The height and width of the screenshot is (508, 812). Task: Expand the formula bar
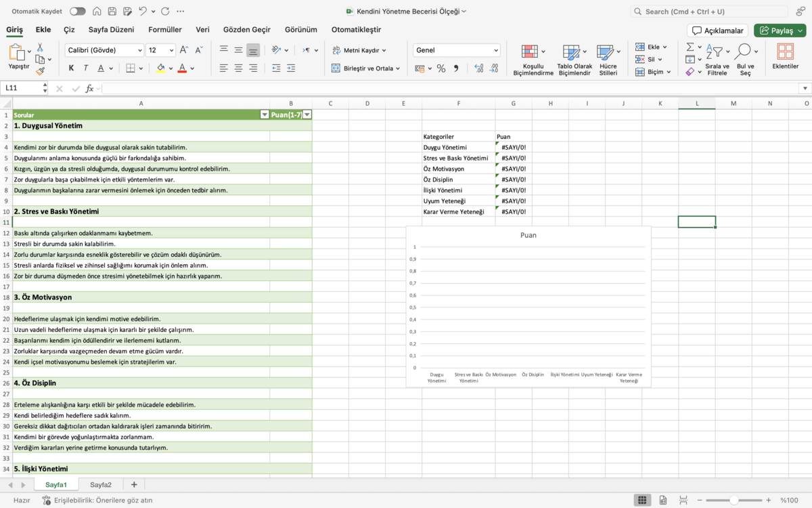coord(805,88)
